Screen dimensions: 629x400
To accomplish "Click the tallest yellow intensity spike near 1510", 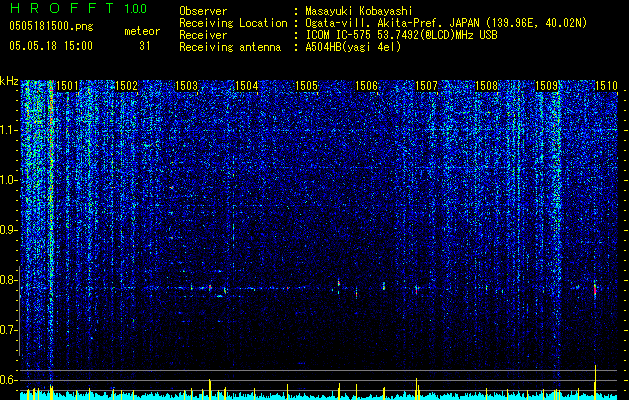I will click(x=595, y=382).
